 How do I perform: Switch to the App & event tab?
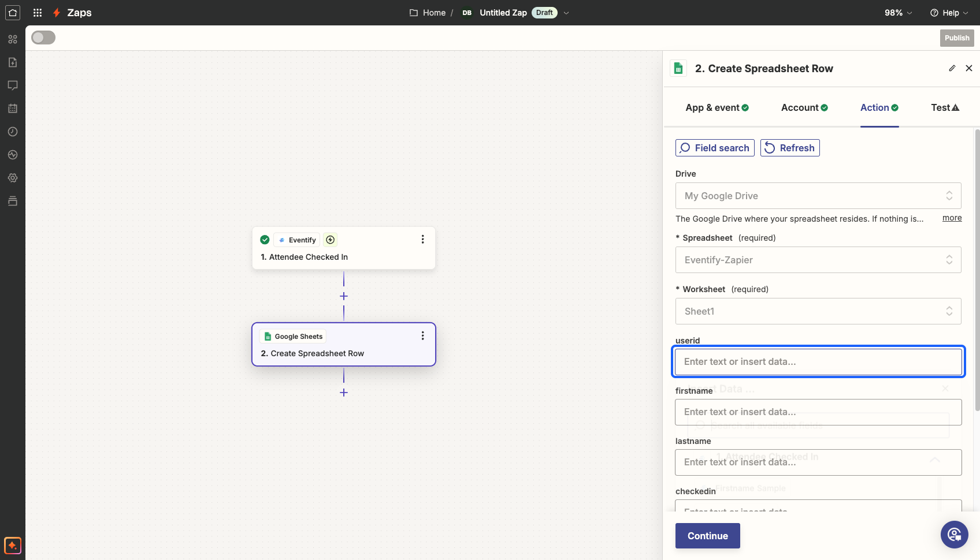coord(717,107)
